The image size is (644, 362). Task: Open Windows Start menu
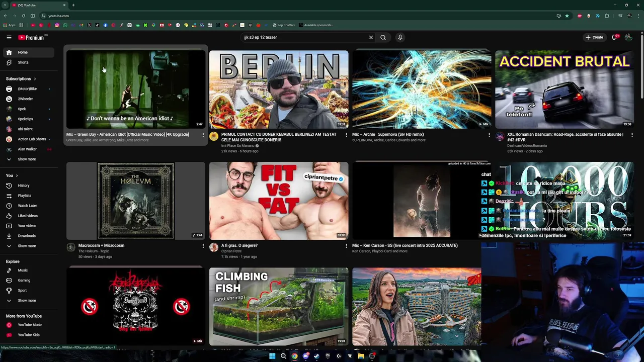pos(272,356)
